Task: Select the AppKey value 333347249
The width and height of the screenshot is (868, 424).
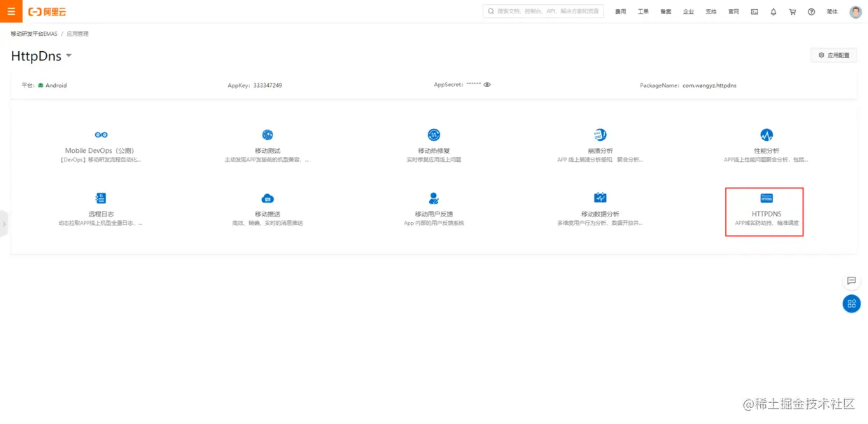Action: [x=267, y=86]
